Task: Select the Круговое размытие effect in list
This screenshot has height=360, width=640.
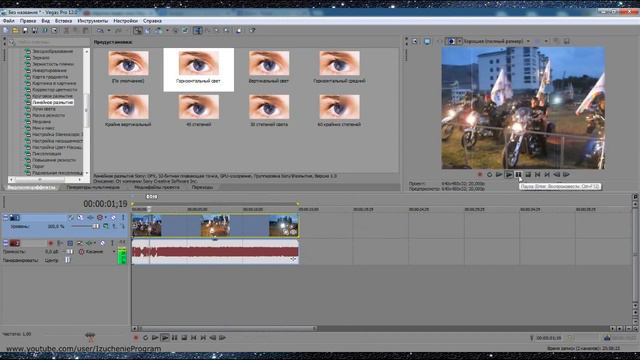Action: [52, 96]
